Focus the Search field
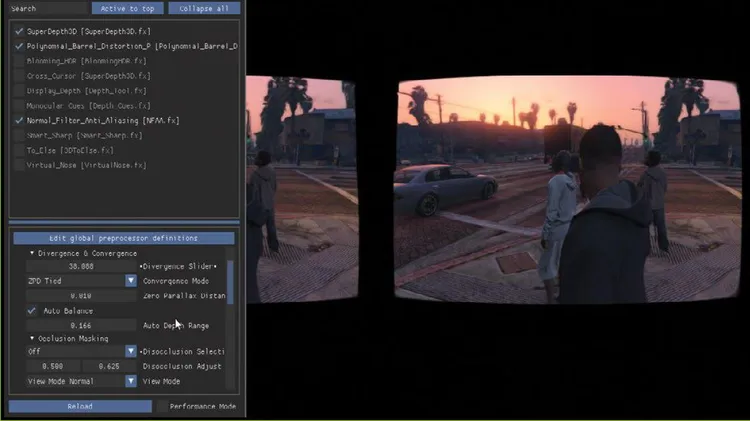 48,8
